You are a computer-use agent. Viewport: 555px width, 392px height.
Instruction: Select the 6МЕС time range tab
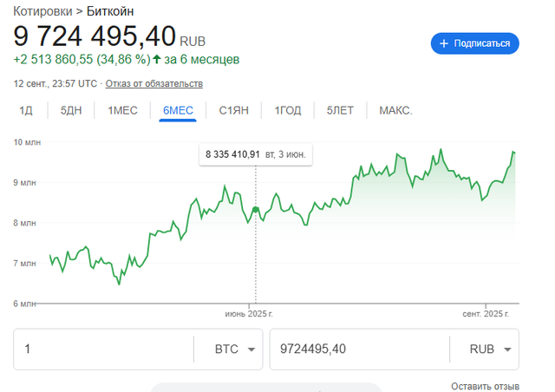pos(178,110)
